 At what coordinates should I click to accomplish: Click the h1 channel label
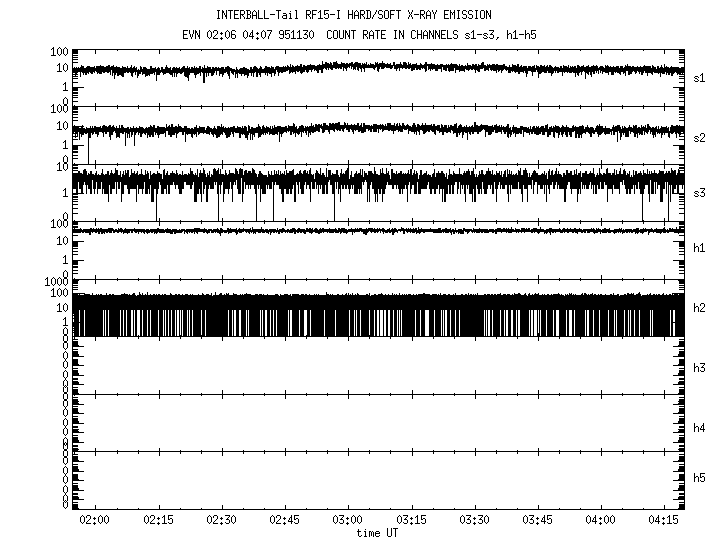coord(700,248)
